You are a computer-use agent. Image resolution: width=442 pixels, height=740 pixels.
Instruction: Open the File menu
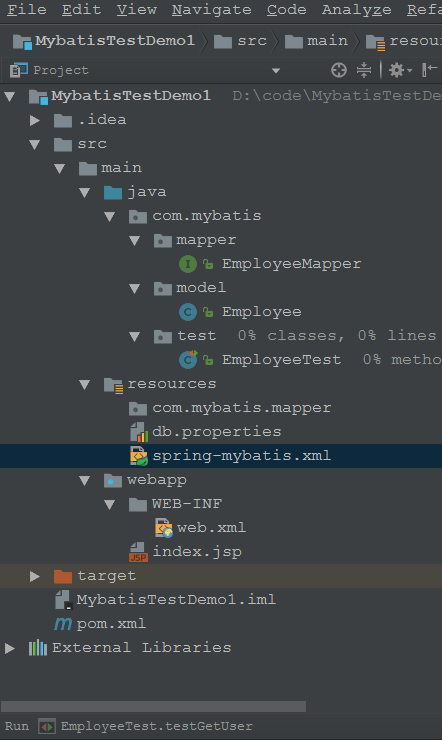[27, 10]
